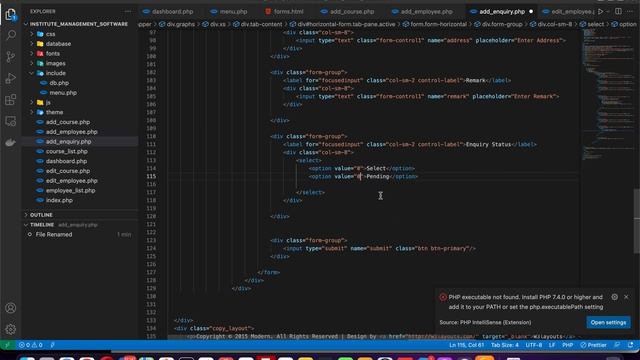
Task: Expand the fonts folder
Action: [31, 53]
